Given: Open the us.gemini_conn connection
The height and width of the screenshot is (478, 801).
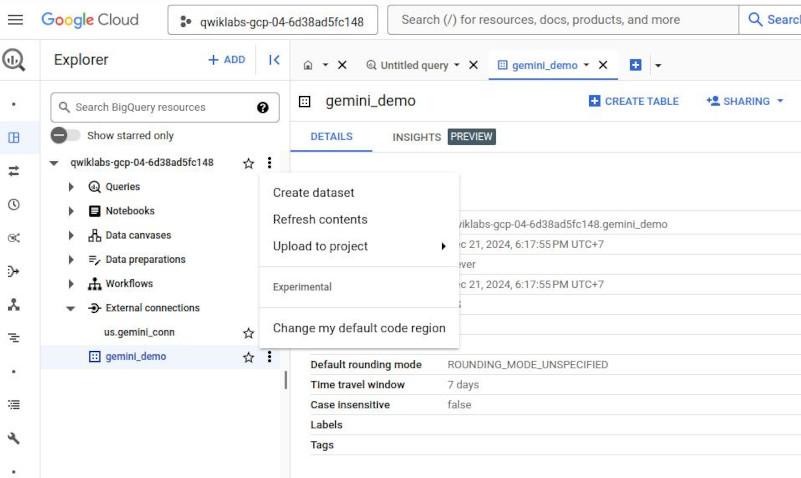Looking at the screenshot, I should click(139, 332).
